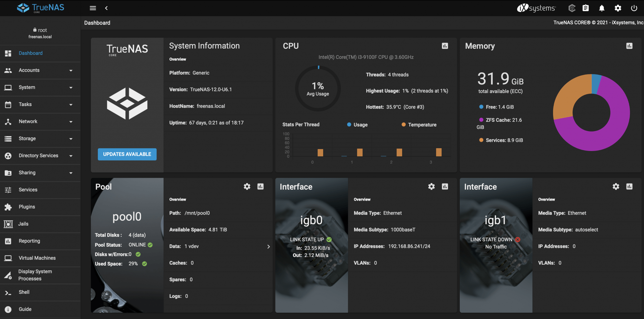Image resolution: width=644 pixels, height=319 pixels.
Task: Expand the Sharing menu arrow
Action: pos(71,173)
